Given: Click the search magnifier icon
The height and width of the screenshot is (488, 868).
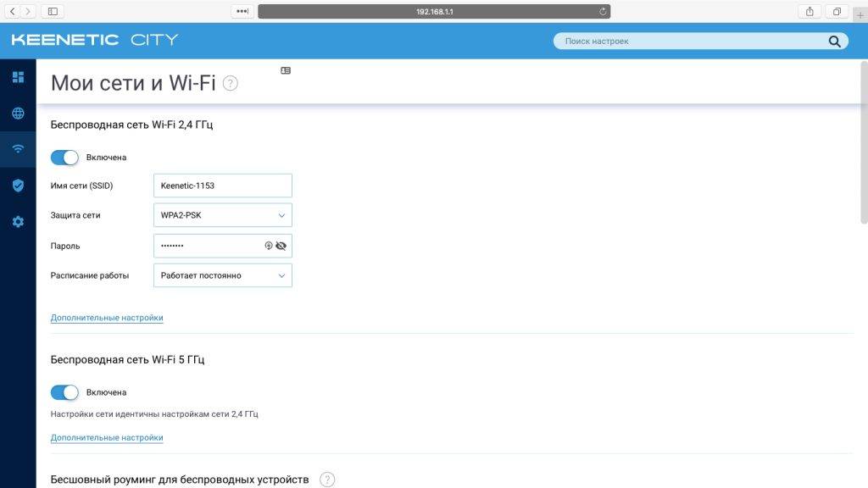Looking at the screenshot, I should (x=834, y=41).
